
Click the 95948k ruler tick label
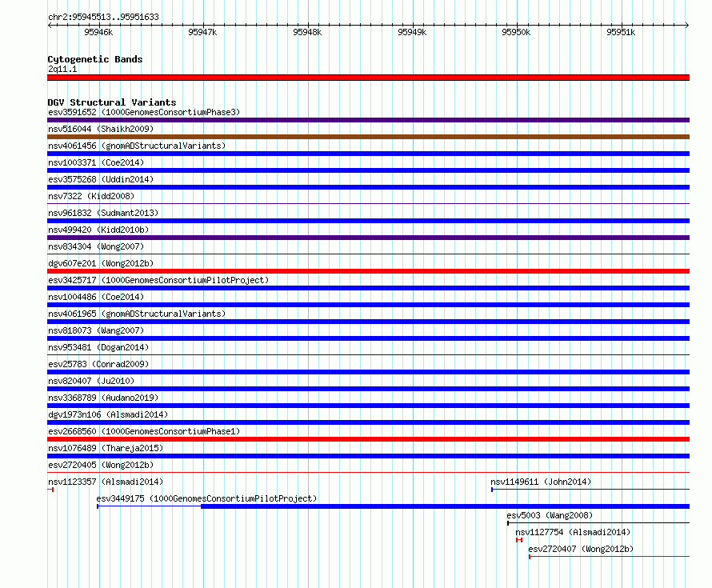coord(307,32)
